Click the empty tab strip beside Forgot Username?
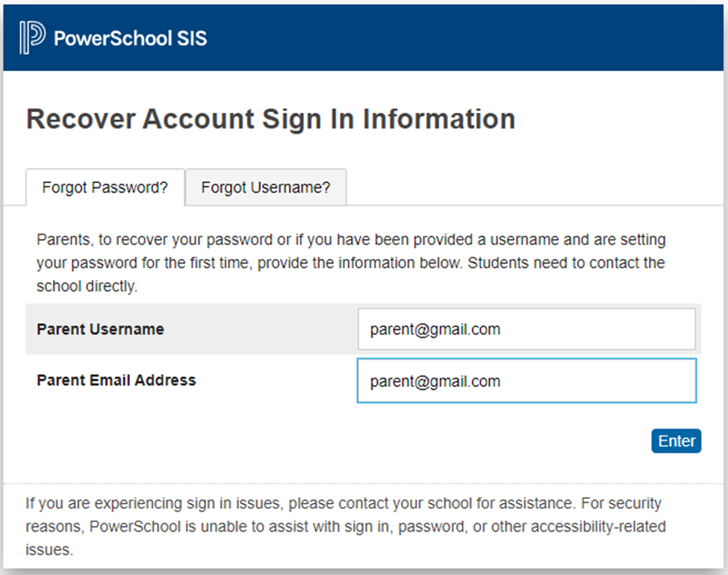 [534, 187]
